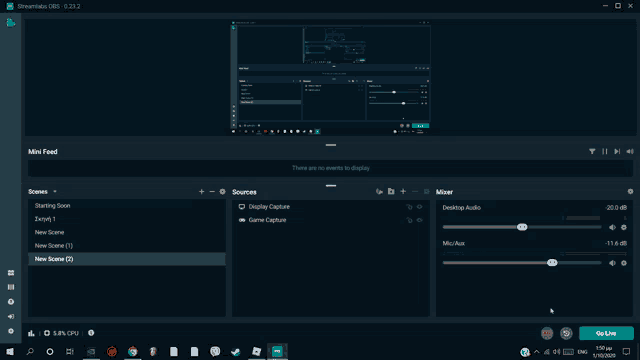Open the Scenes collection title
The height and width of the screenshot is (360, 640).
click(38, 191)
